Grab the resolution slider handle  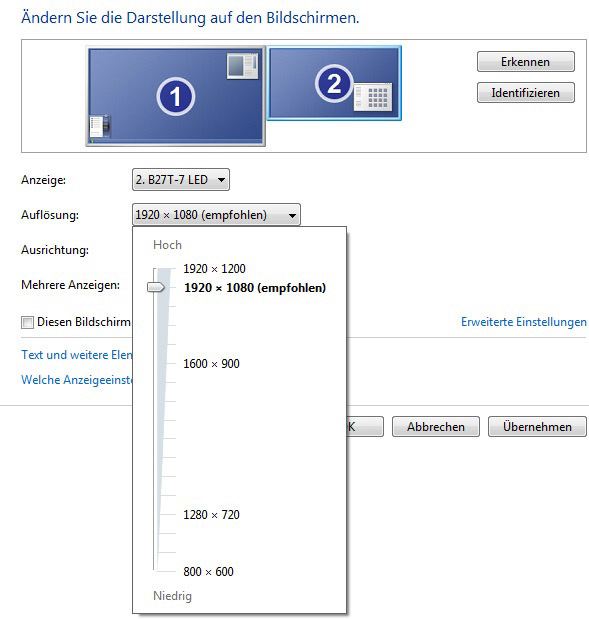point(156,287)
